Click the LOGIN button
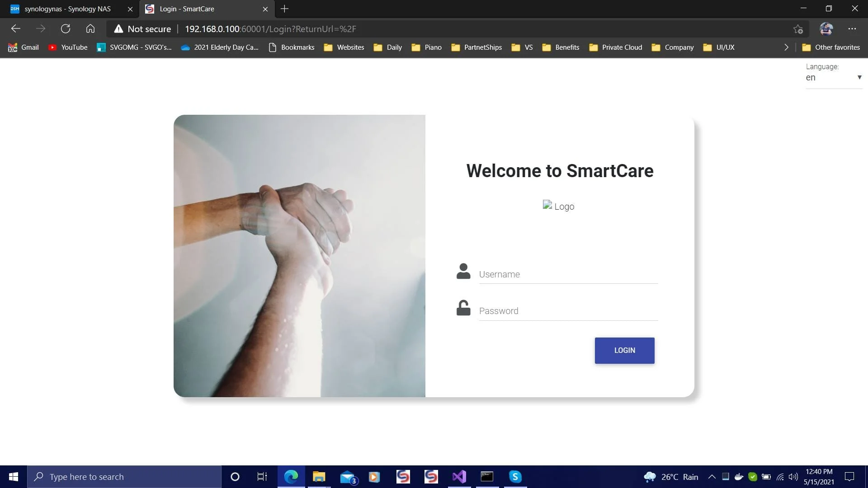The image size is (868, 488). point(624,350)
